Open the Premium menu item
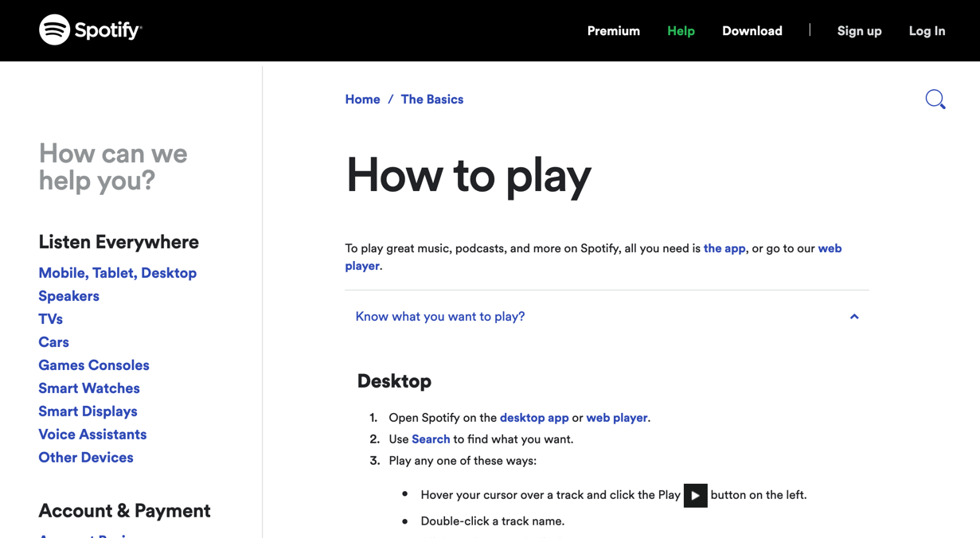The height and width of the screenshot is (538, 980). coord(613,31)
